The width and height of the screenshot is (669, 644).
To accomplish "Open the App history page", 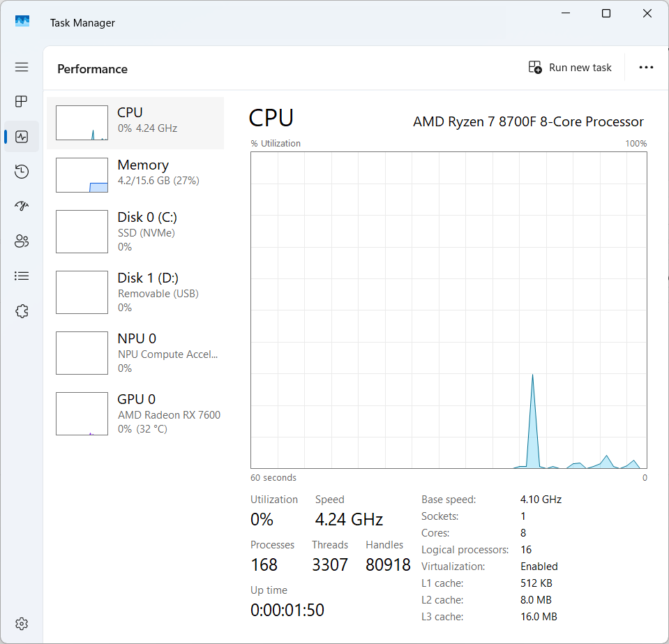I will 22,172.
